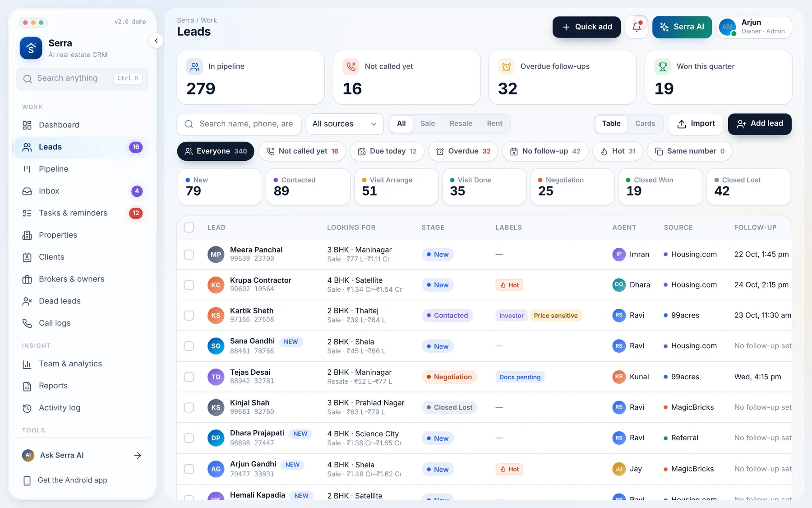Open the Clients section
The width and height of the screenshot is (812, 508).
click(82, 257)
